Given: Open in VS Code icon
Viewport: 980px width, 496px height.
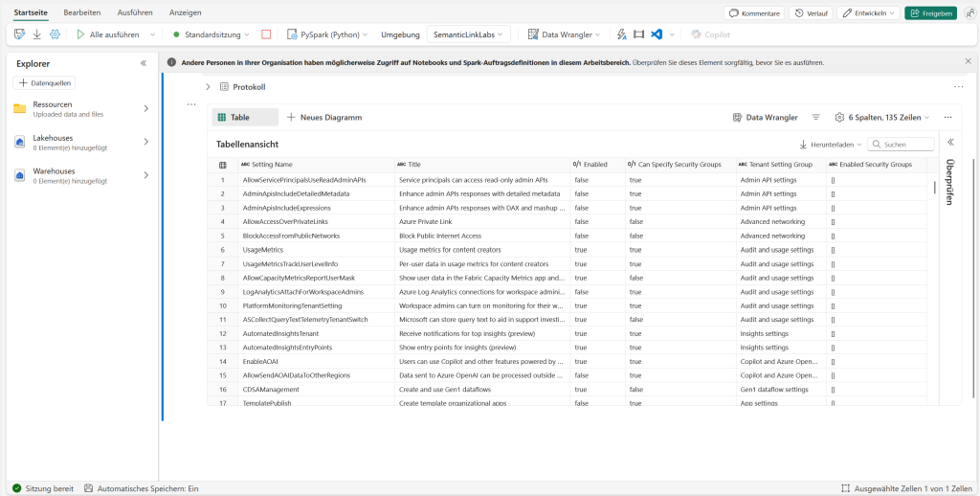Looking at the screenshot, I should point(657,34).
